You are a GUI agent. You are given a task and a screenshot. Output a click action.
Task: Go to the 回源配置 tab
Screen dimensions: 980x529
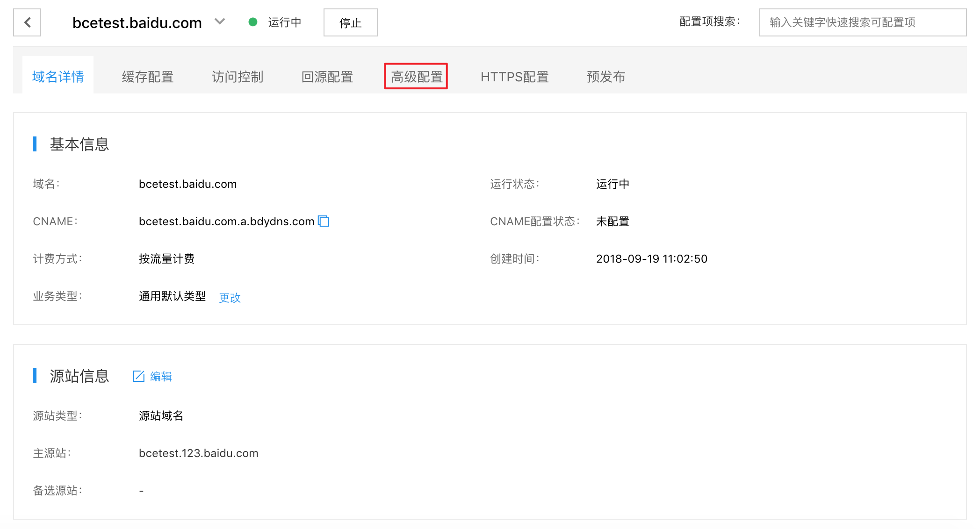tap(327, 77)
